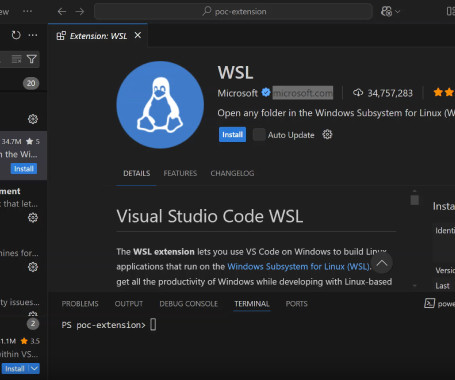This screenshot has width=455, height=380.
Task: Open the filter extensions funnel icon
Action: pos(32,59)
